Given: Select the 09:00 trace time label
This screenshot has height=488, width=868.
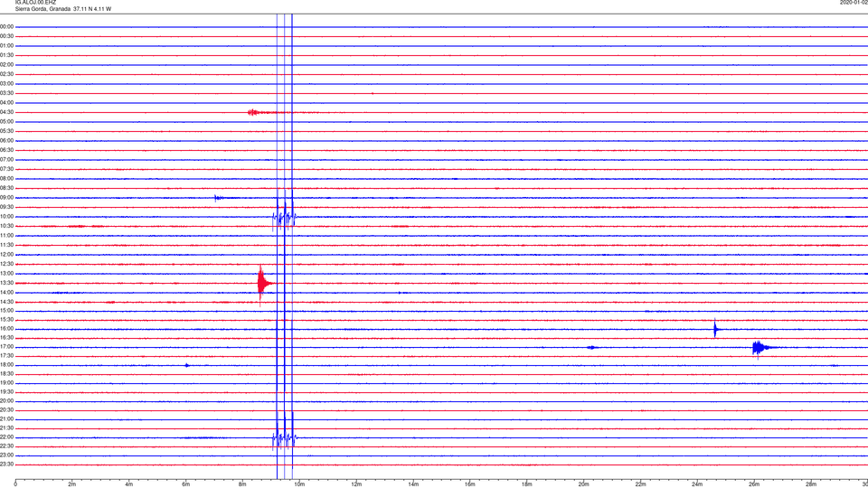Looking at the screenshot, I should coord(6,198).
